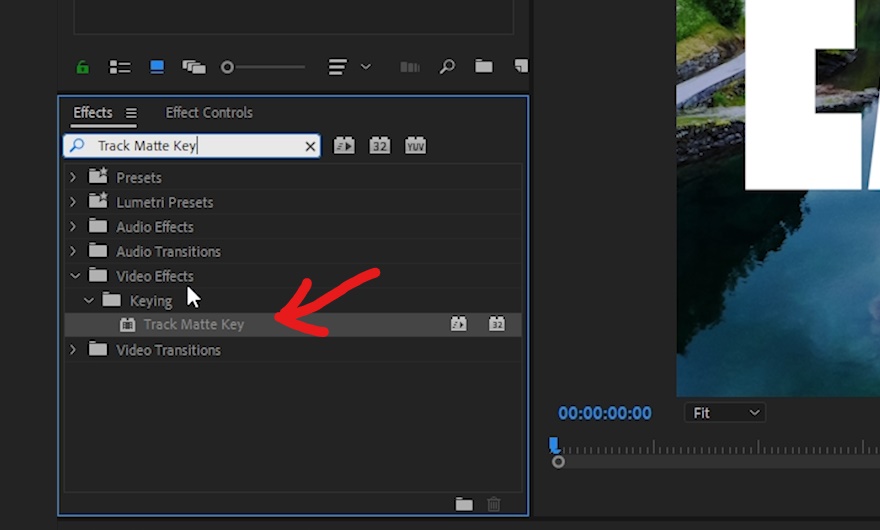Open the Effects panel menu icon
The width and height of the screenshot is (880, 530).
coord(131,113)
